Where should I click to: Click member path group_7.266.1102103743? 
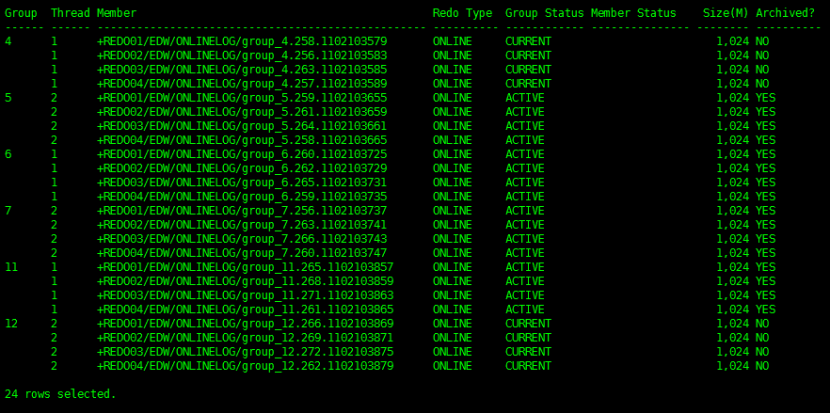[x=242, y=239]
